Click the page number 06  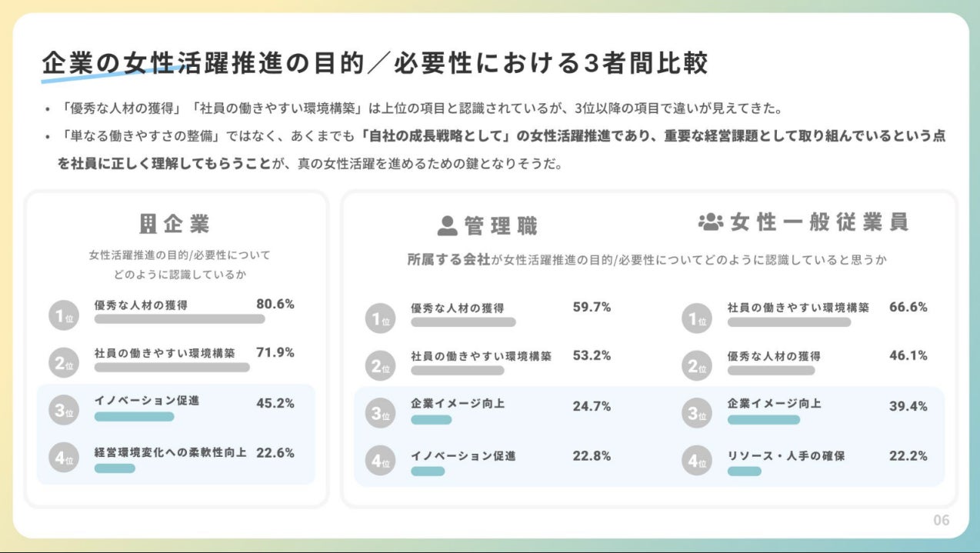(x=942, y=521)
